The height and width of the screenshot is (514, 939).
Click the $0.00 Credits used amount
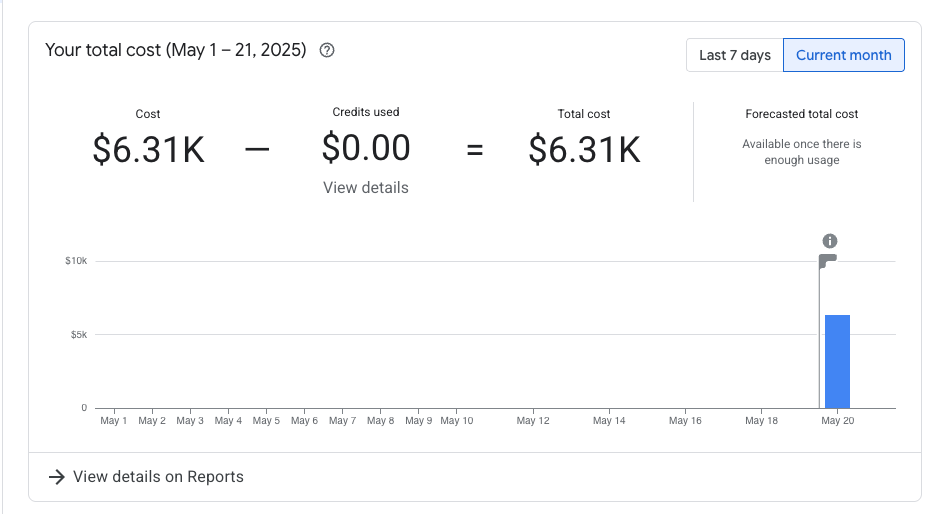[366, 149]
